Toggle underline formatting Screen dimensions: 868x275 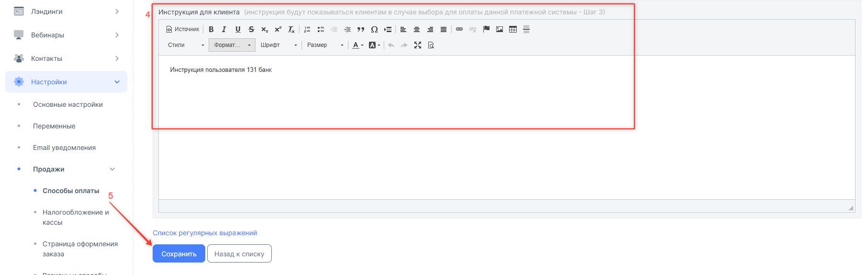tap(238, 29)
